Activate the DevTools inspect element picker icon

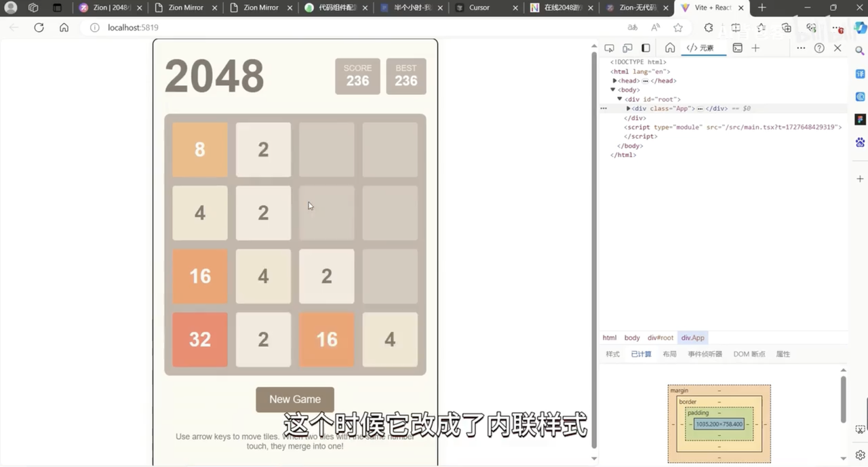609,48
